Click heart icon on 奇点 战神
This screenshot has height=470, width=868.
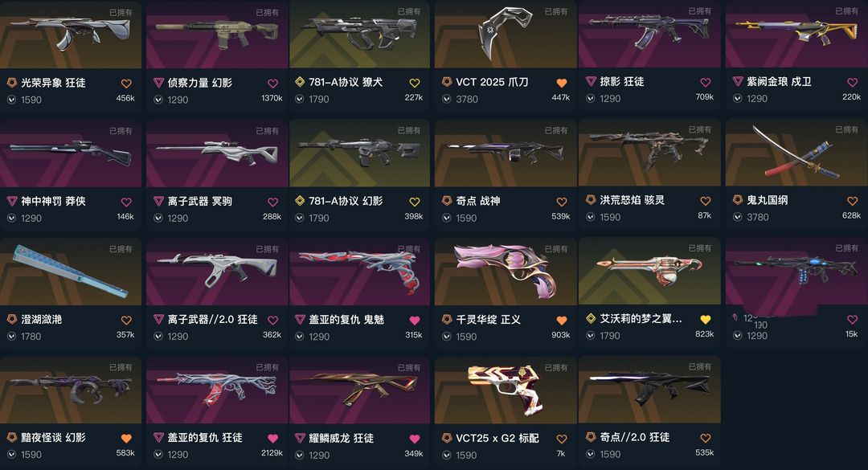coord(561,202)
